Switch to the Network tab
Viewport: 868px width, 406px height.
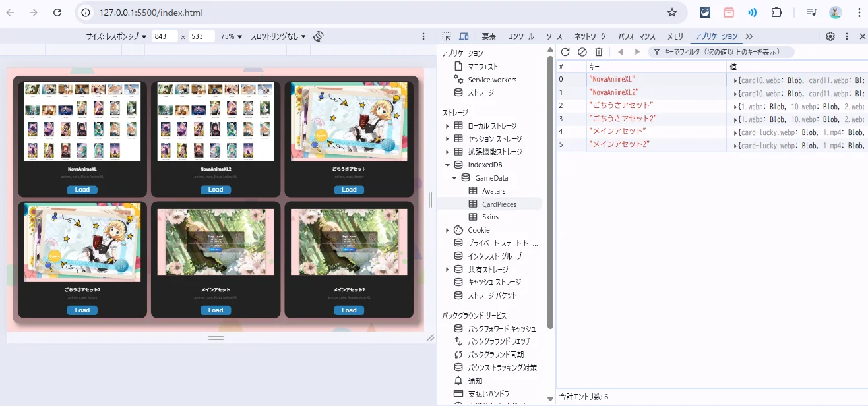tap(590, 36)
